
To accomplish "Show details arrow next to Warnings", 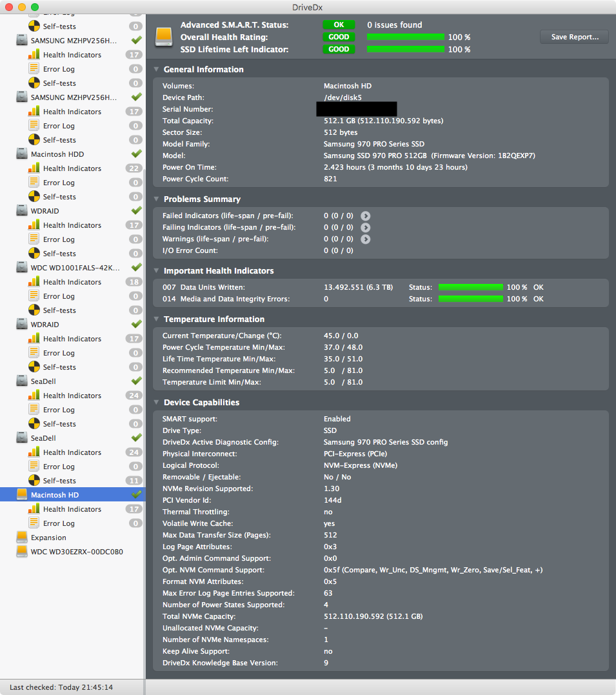I will (x=365, y=239).
